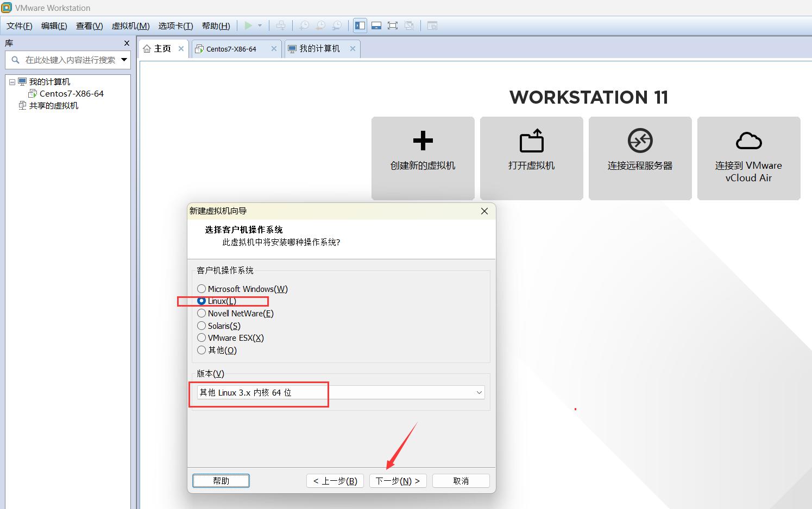Viewport: 812px width, 509px height.
Task: Click the green power-on play button
Action: (x=248, y=26)
